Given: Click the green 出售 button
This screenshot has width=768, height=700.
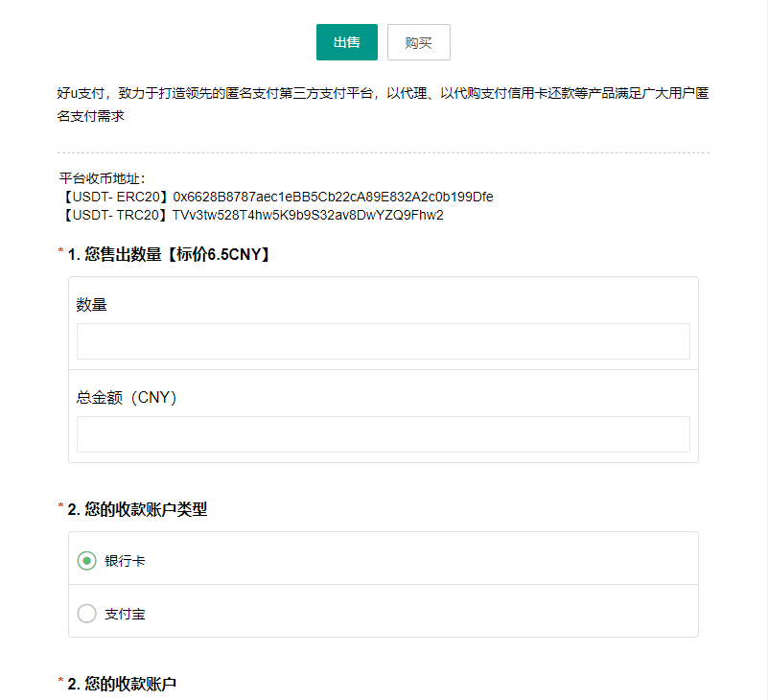Looking at the screenshot, I should [346, 42].
